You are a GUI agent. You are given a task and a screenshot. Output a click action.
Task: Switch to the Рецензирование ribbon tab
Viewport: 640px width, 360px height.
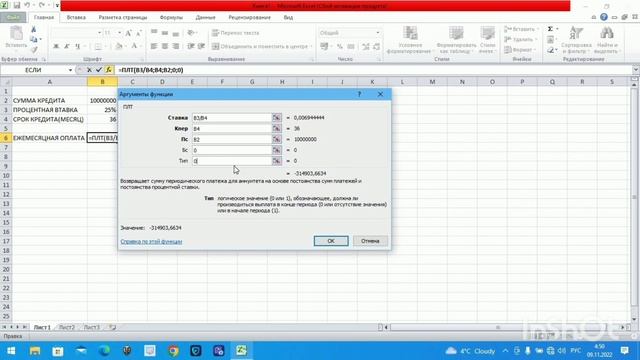click(x=249, y=18)
